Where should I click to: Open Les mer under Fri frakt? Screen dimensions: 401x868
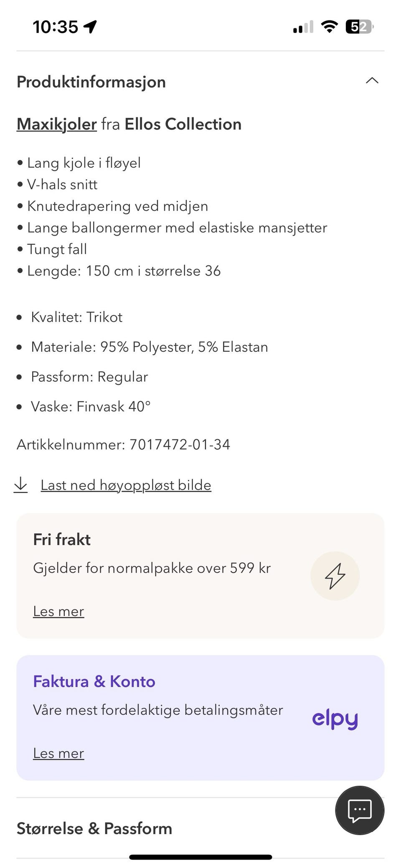(58, 611)
